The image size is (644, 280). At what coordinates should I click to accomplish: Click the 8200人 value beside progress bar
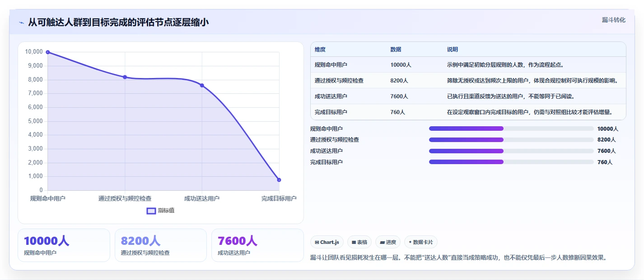click(607, 140)
